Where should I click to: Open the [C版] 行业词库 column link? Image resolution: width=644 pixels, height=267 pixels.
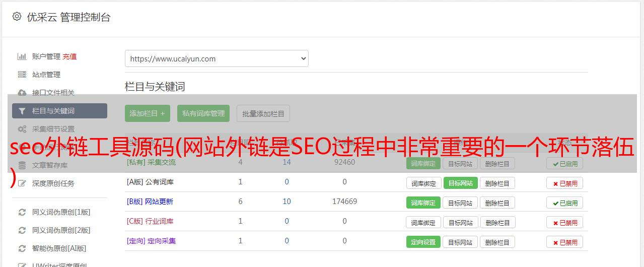click(150, 221)
